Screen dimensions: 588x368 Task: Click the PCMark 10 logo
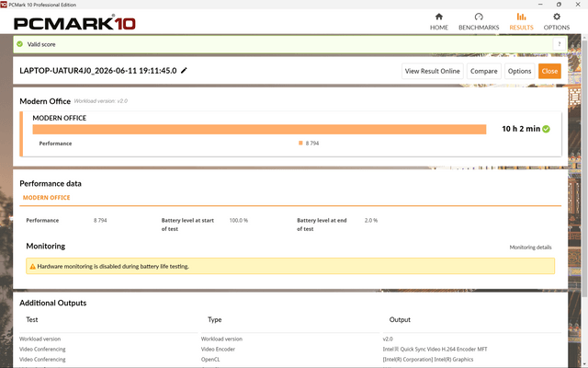(74, 23)
